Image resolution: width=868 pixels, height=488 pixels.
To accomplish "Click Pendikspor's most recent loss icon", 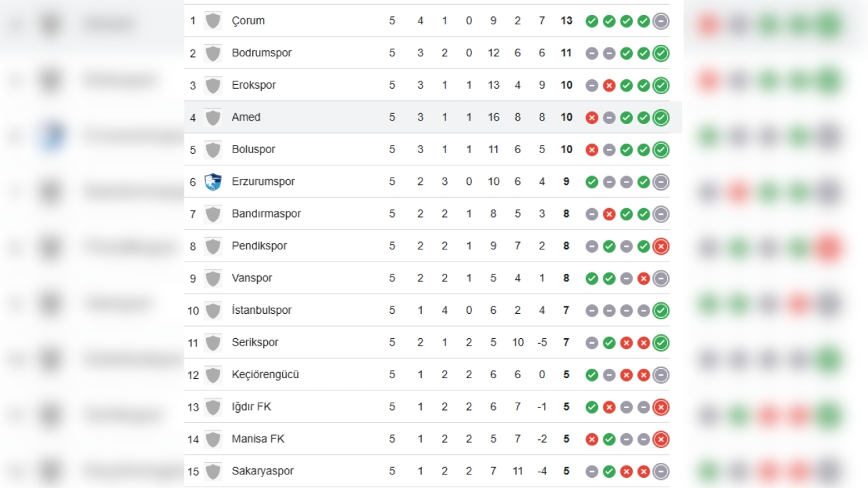I will (661, 246).
